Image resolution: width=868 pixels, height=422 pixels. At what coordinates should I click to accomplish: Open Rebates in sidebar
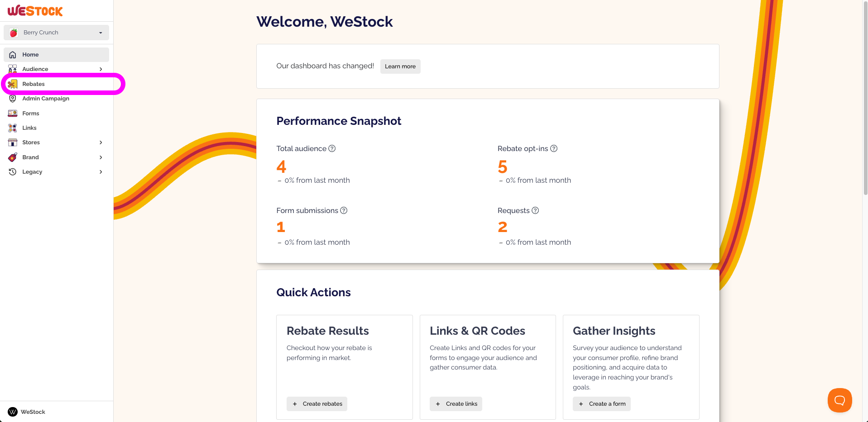pyautogui.click(x=56, y=84)
